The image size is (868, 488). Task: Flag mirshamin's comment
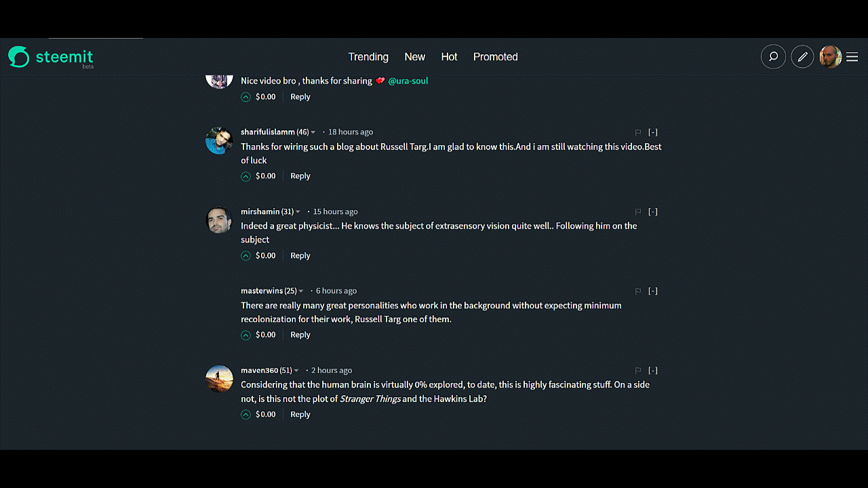(637, 212)
